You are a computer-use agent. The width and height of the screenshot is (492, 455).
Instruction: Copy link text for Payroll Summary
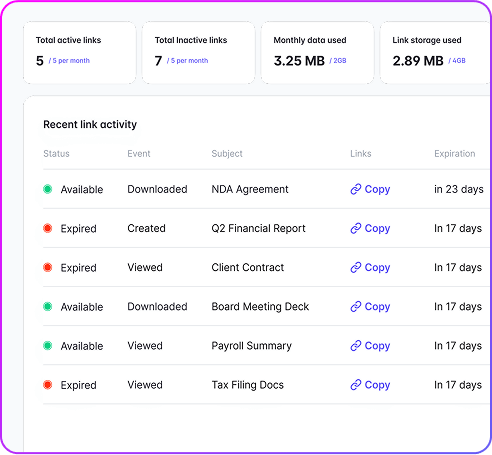377,346
